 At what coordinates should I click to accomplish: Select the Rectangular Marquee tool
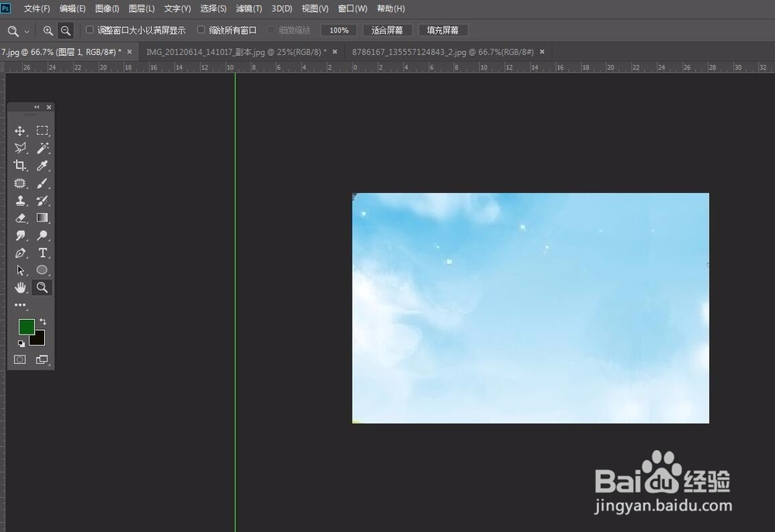click(x=43, y=130)
